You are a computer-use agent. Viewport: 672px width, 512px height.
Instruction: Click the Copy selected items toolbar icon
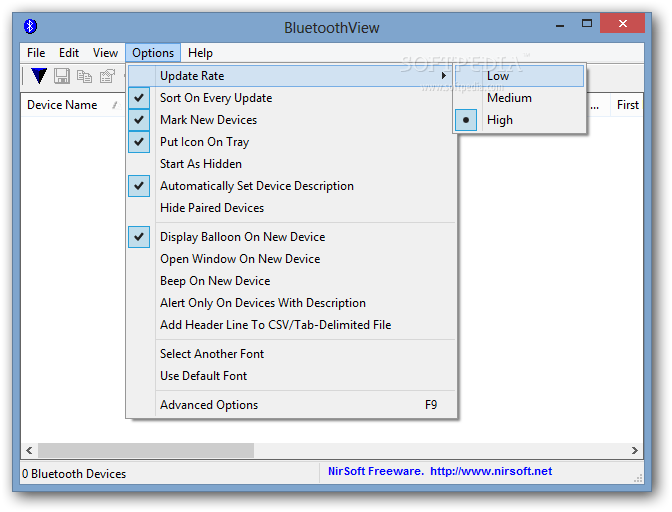[84, 76]
